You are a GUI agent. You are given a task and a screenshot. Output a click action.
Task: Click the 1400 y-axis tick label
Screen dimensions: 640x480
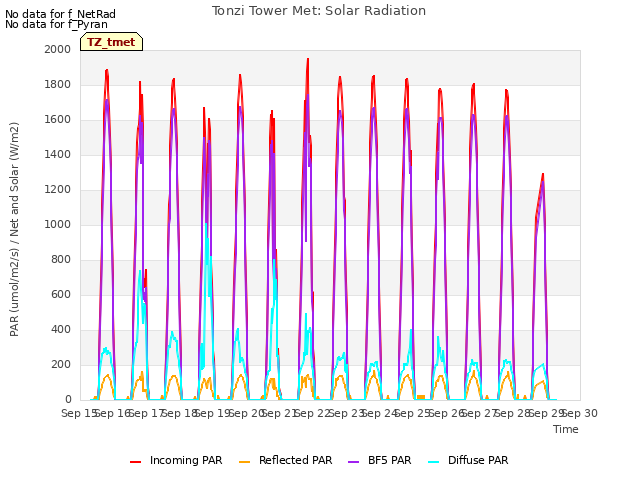point(58,154)
